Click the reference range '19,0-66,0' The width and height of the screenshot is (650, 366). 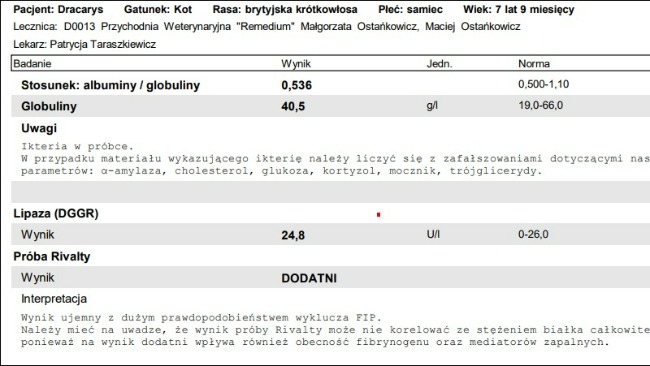pos(541,105)
